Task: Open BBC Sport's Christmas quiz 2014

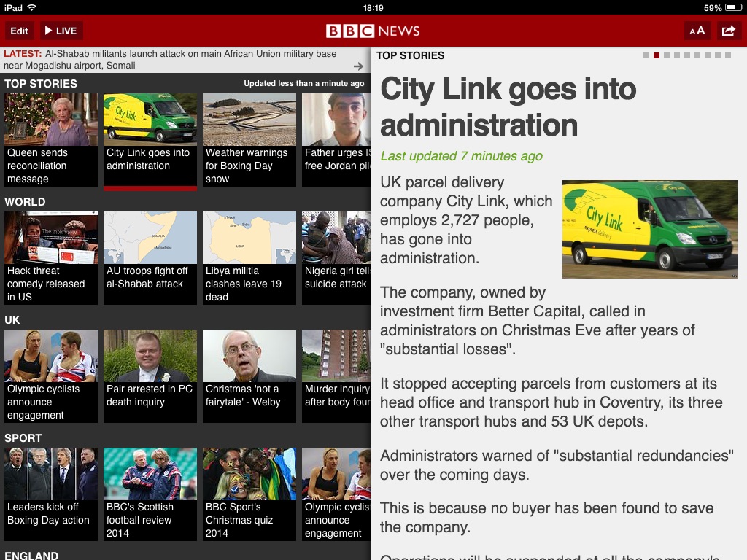Action: (x=249, y=494)
